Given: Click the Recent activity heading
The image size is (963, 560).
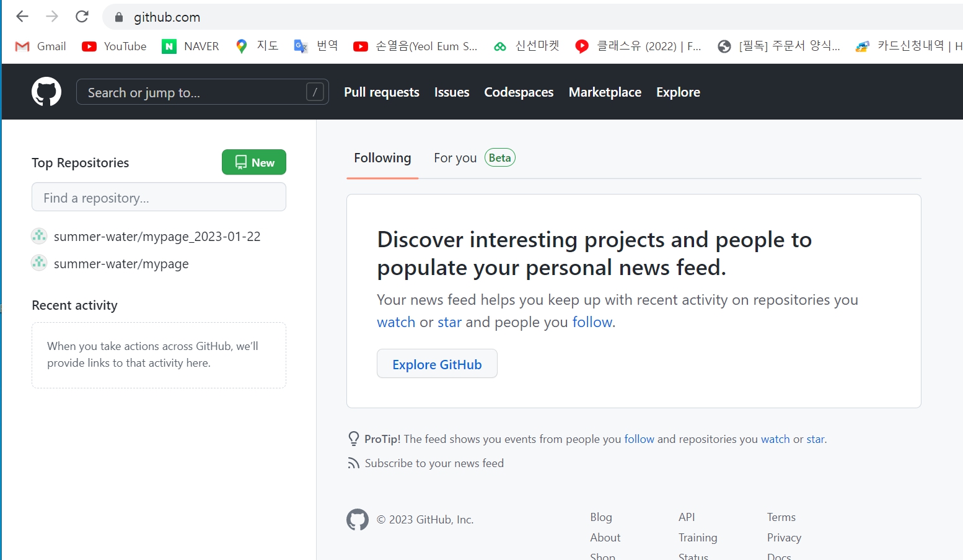Looking at the screenshot, I should click(x=74, y=305).
